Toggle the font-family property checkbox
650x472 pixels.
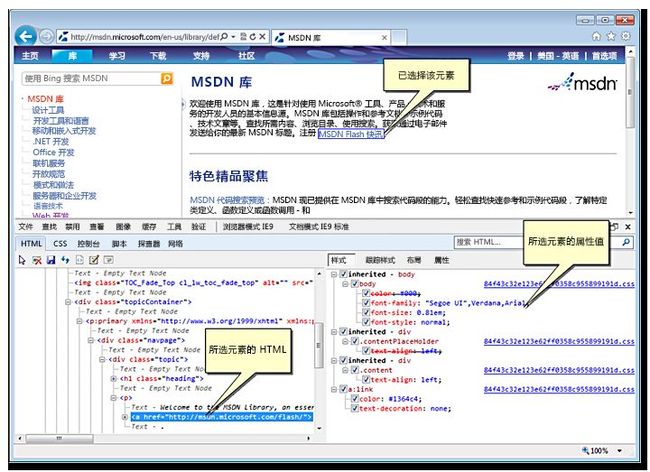(x=366, y=303)
